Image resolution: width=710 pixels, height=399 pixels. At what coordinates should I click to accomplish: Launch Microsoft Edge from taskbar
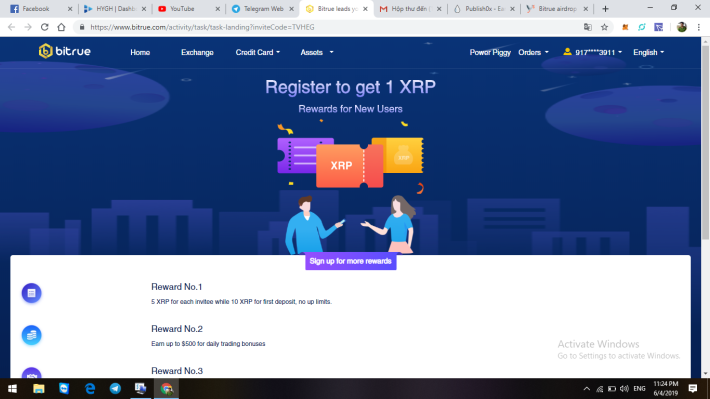[90, 389]
